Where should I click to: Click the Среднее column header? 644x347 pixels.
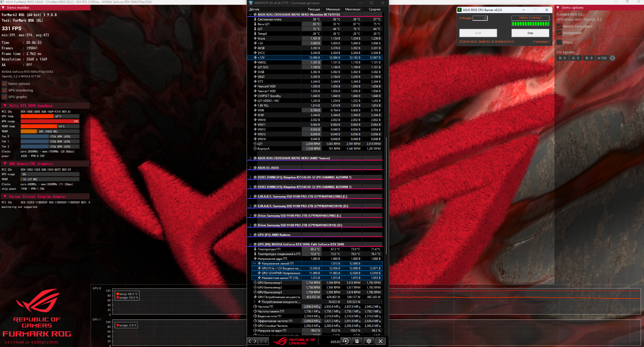[375, 9]
